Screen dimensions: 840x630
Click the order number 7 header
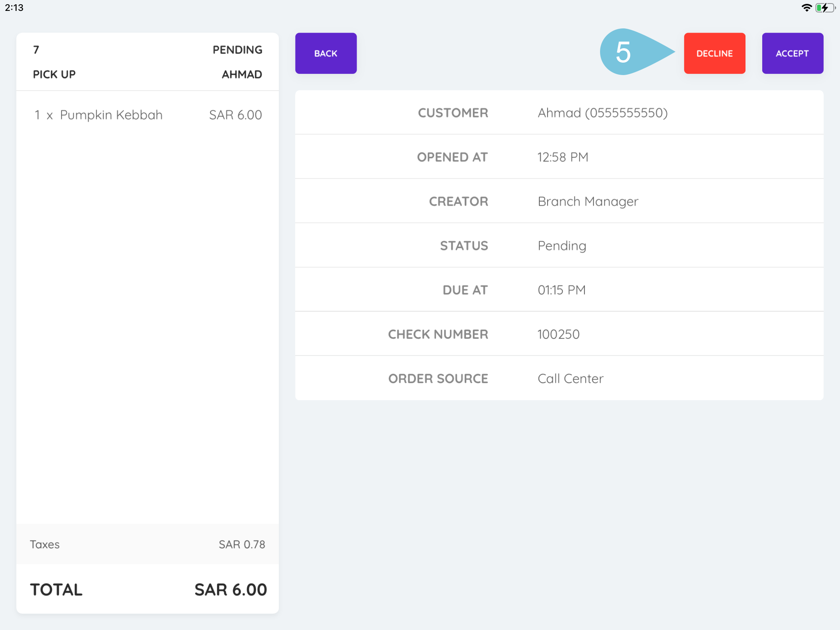[36, 49]
